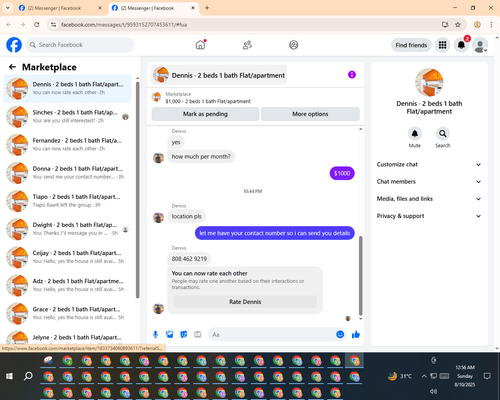Image resolution: width=500 pixels, height=400 pixels.
Task: Open Windows taskbar search
Action: point(28,376)
